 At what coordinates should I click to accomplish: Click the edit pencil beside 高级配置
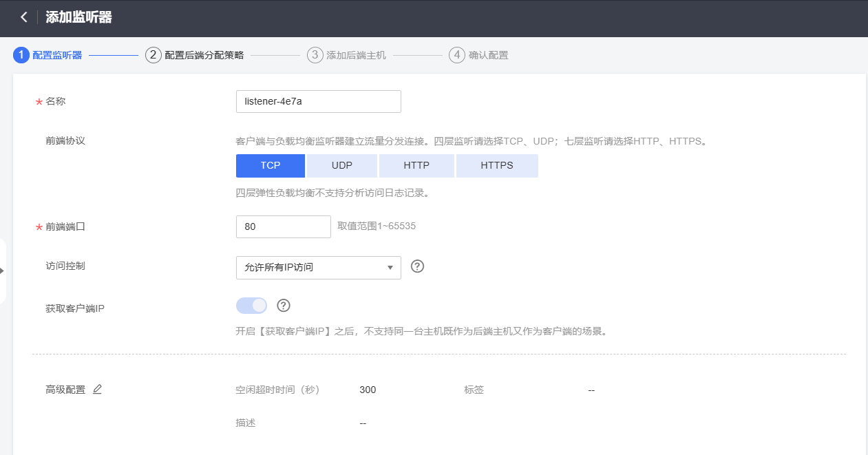point(97,390)
